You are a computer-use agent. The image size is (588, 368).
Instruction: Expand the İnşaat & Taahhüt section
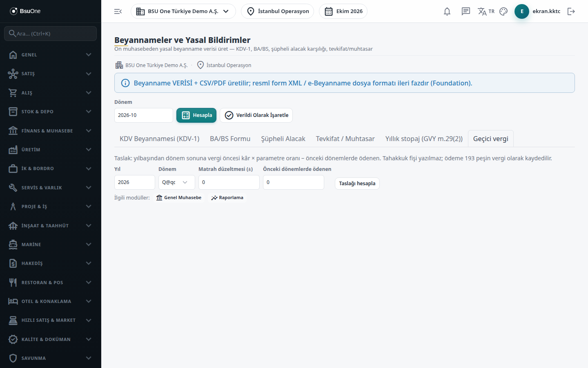click(x=51, y=226)
